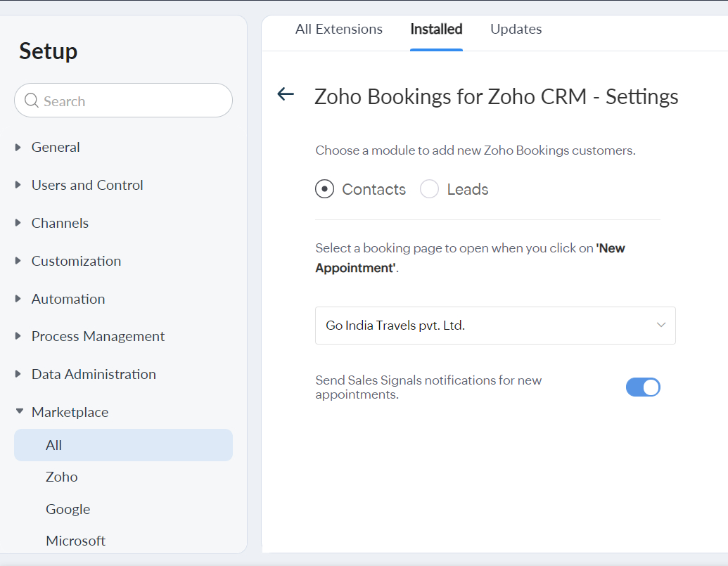Viewport: 728px width, 566px height.
Task: Click the search magnifier icon in Setup
Action: pos(31,101)
